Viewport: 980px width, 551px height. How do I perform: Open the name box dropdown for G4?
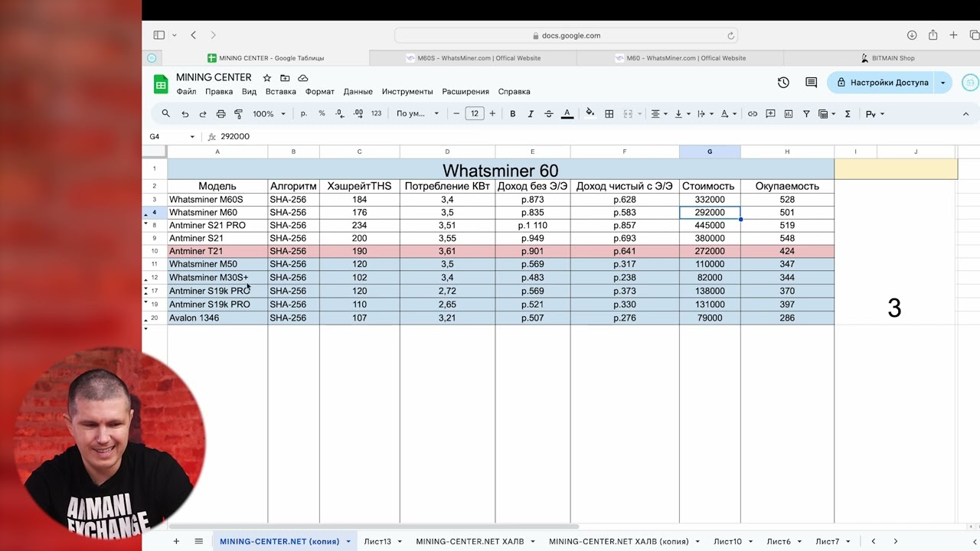tap(192, 137)
